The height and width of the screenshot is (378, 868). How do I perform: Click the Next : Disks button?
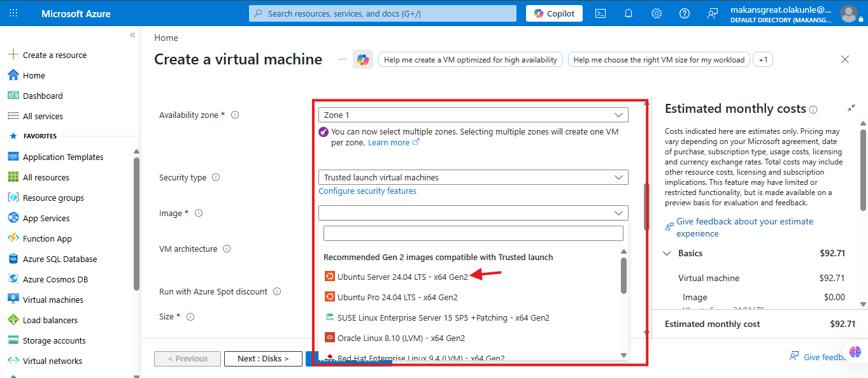[262, 358]
